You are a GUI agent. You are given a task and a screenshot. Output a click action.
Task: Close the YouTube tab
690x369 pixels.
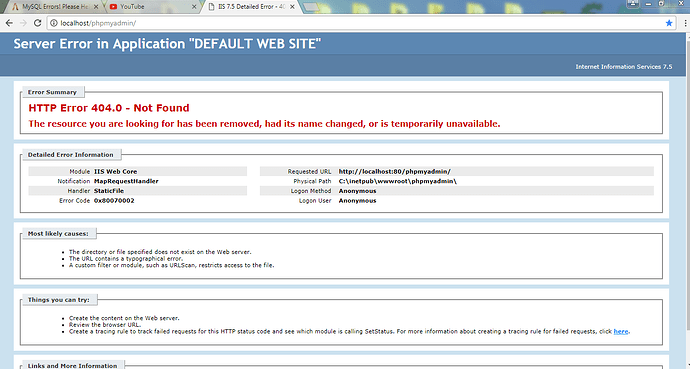click(195, 7)
